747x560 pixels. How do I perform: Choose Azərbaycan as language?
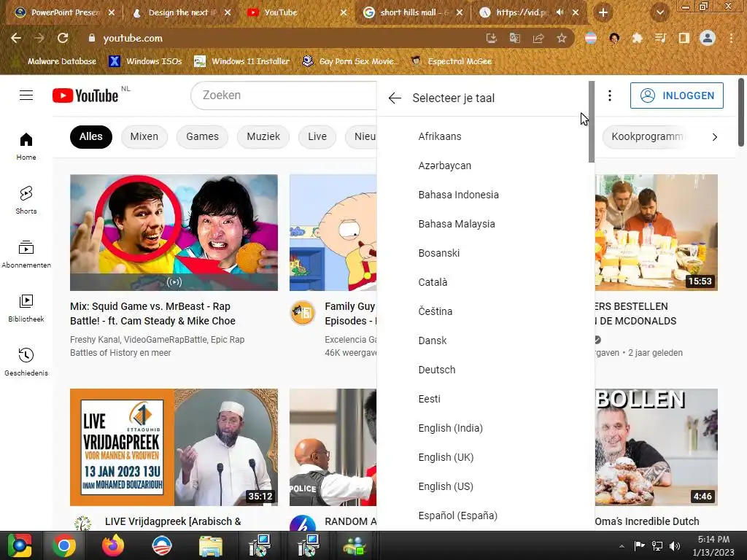[x=483, y=166]
